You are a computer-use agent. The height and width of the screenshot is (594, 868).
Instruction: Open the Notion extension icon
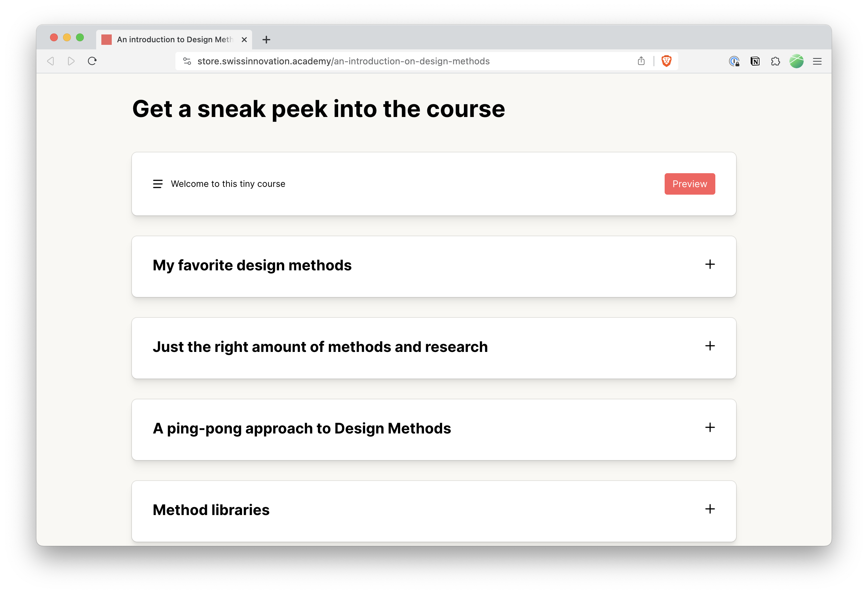[755, 61]
